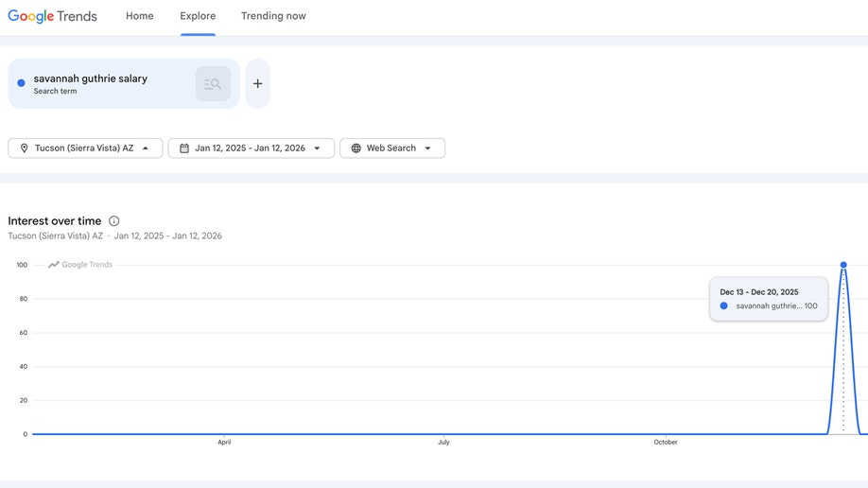Open the Tucson (Sierra Vista) AZ location dropdown
The width and height of the screenshot is (868, 488).
[x=85, y=148]
